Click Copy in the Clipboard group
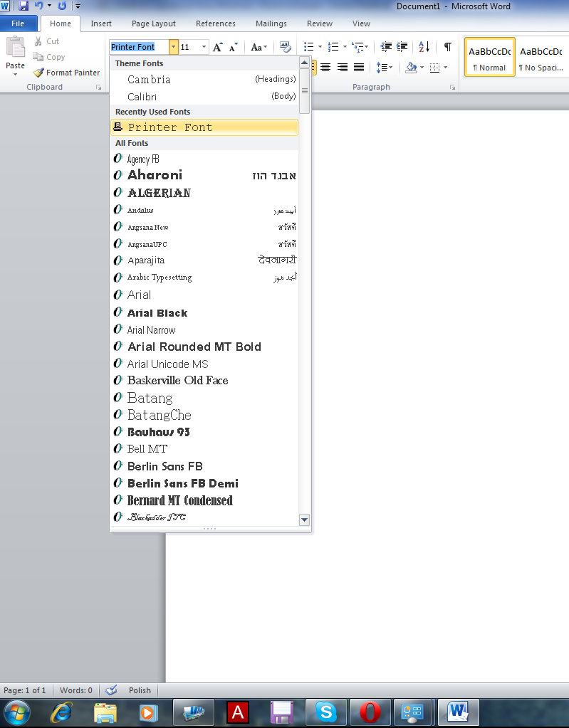This screenshot has width=569, height=728. pos(49,57)
